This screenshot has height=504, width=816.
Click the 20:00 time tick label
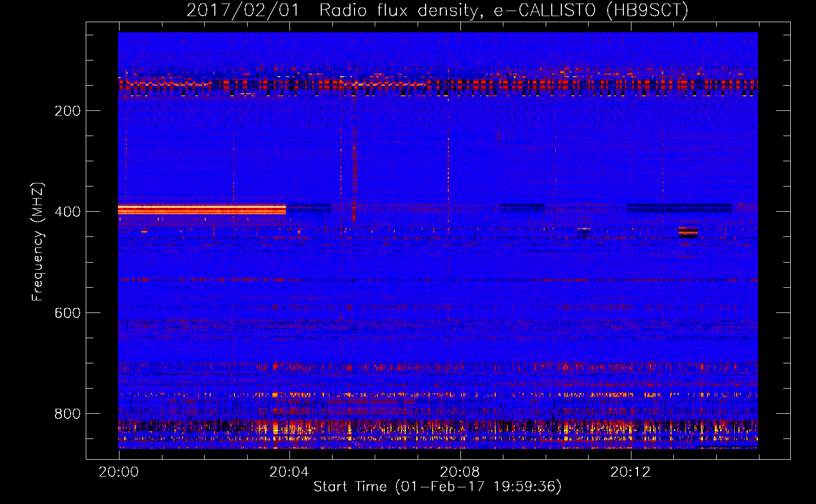(x=119, y=472)
